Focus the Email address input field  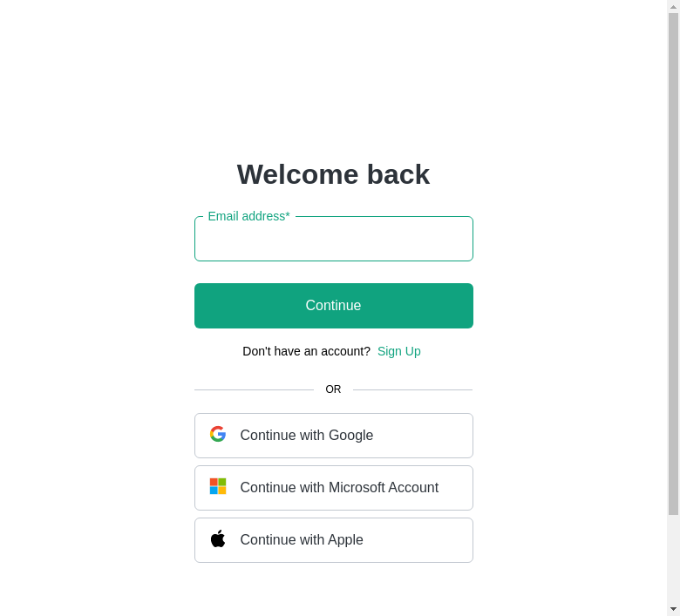tap(334, 239)
